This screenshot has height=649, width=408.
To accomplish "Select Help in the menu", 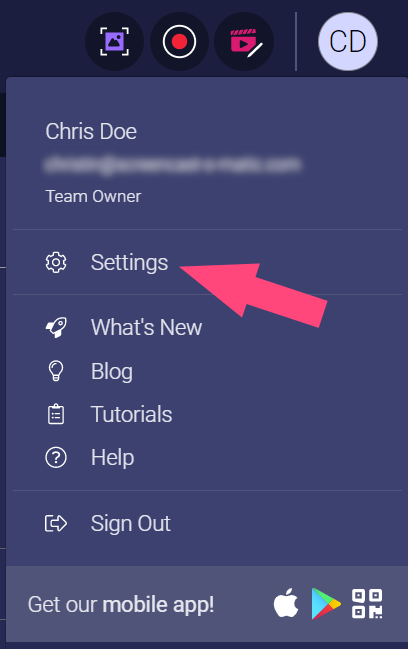I will [112, 458].
